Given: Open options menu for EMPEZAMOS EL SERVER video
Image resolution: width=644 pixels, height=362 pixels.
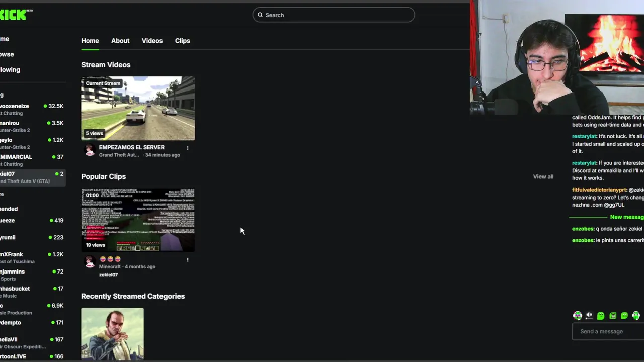Looking at the screenshot, I should (188, 148).
